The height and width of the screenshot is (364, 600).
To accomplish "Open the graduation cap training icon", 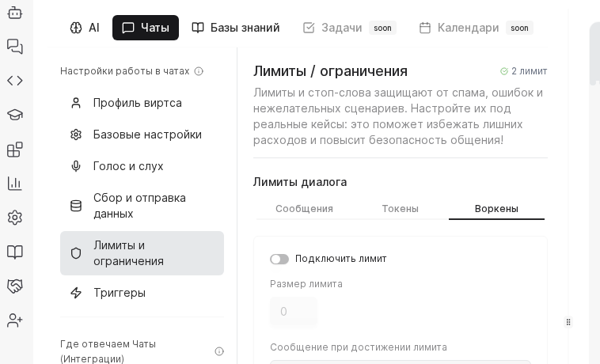I will point(14,115).
